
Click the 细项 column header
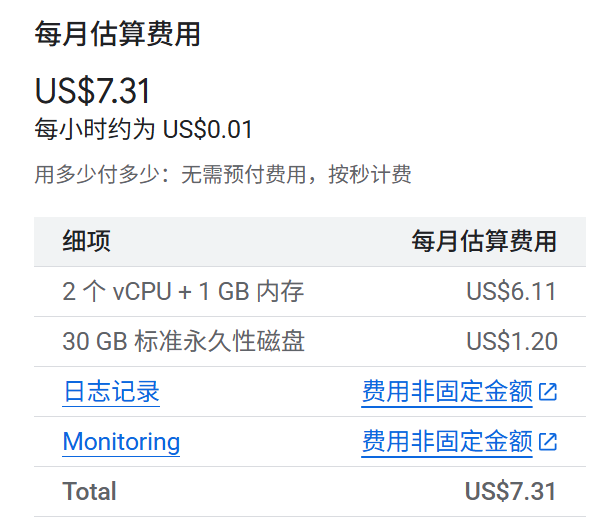[87, 241]
